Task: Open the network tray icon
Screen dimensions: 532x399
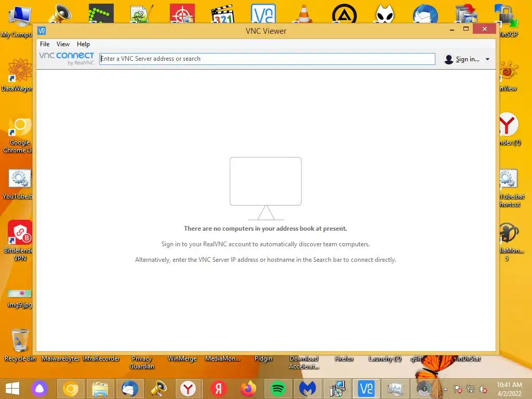Action: click(x=471, y=389)
